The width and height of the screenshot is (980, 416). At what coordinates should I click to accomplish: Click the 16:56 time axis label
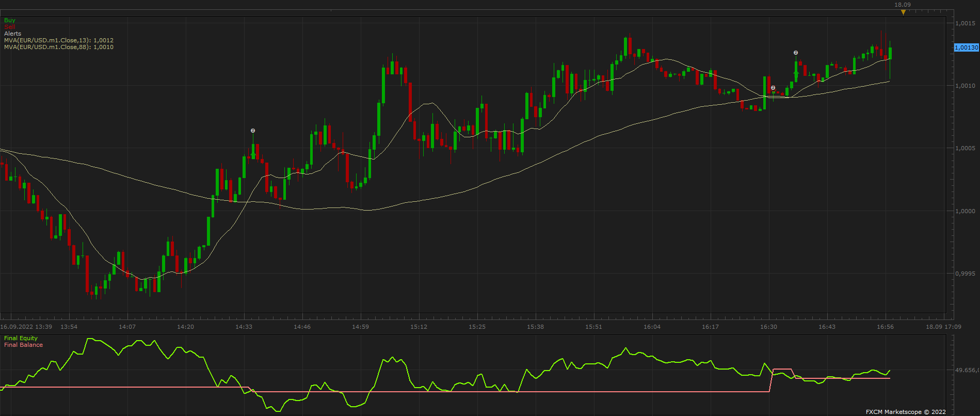point(886,327)
